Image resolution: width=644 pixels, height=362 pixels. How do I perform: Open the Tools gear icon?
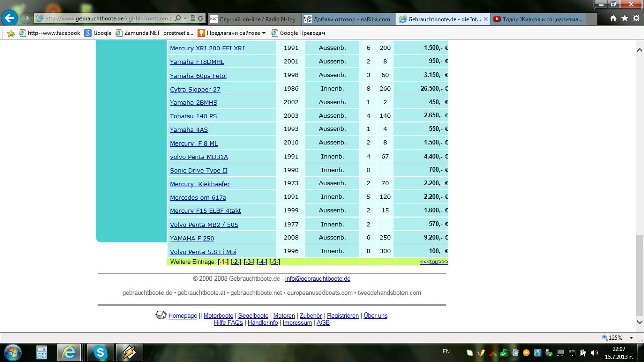pos(636,19)
